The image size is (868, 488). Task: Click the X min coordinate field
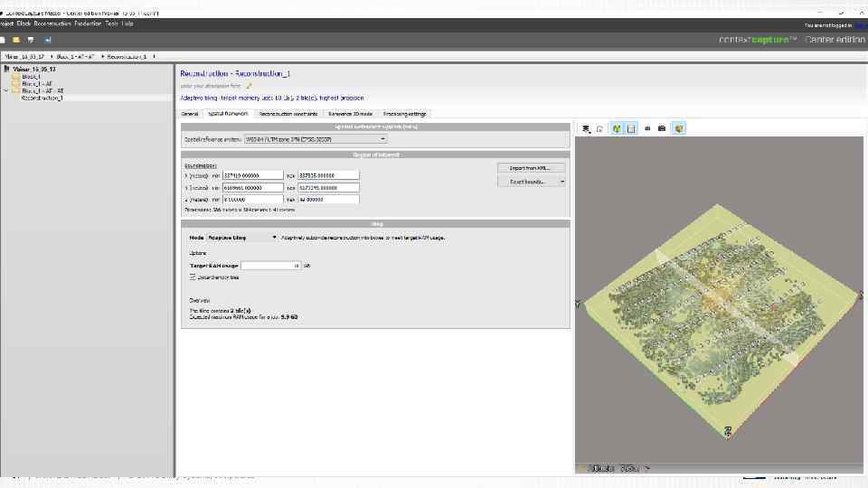(252, 175)
